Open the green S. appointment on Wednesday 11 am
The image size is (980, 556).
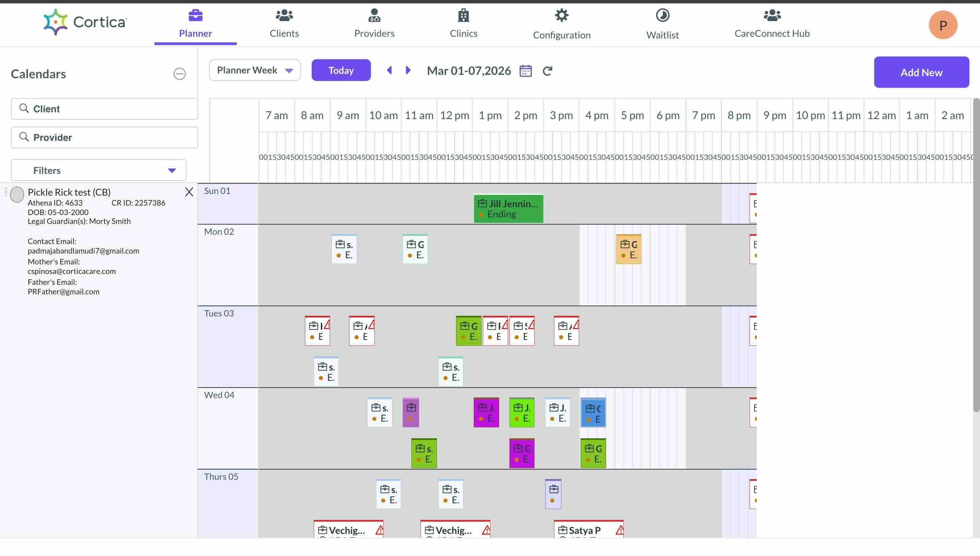point(424,453)
